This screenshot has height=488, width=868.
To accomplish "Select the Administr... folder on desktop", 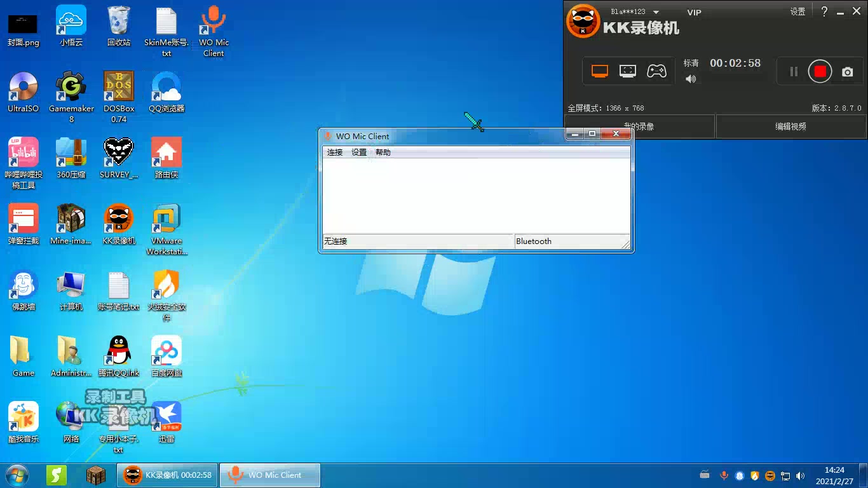I will 71,357.
